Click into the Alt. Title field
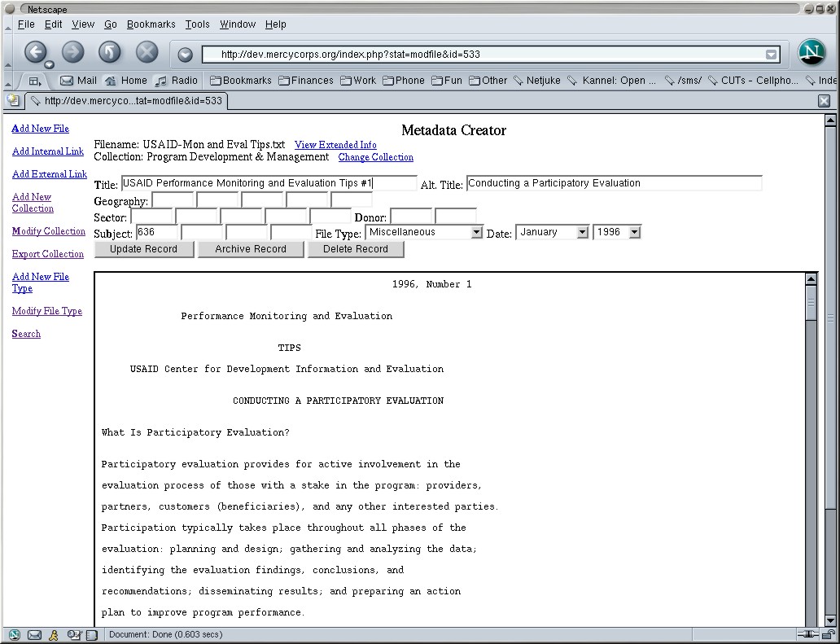This screenshot has width=840, height=644. pos(614,183)
